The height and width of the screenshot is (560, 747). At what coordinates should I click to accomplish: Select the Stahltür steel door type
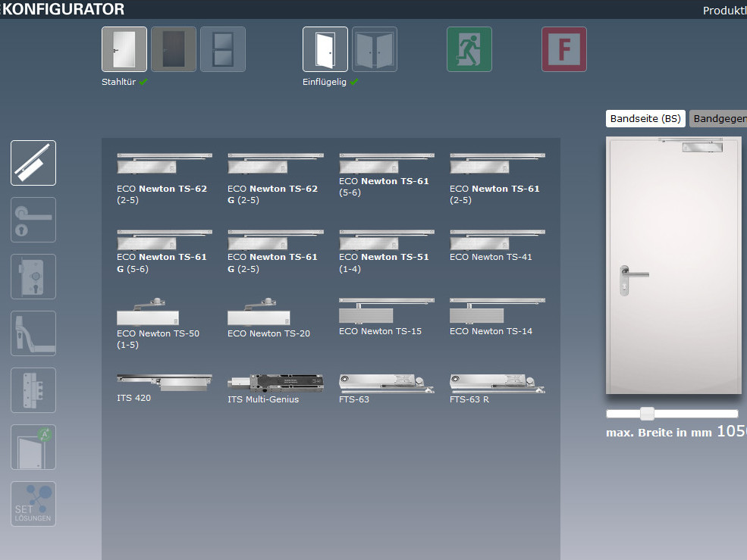click(124, 49)
